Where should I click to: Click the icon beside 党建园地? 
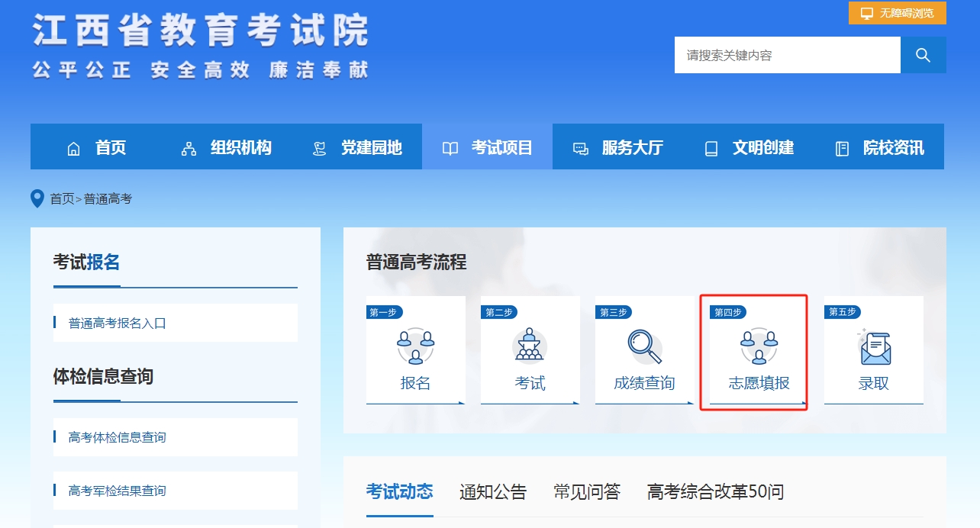[320, 149]
